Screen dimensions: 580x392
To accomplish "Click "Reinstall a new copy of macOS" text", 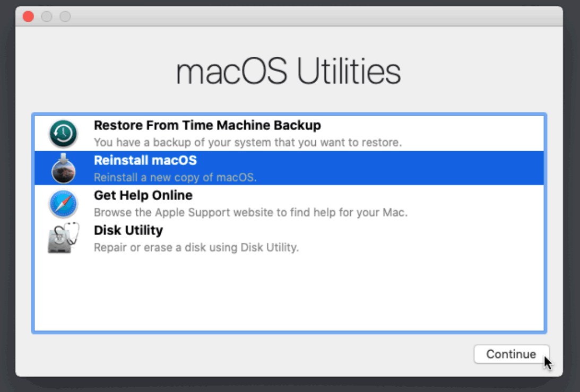I will click(x=175, y=178).
